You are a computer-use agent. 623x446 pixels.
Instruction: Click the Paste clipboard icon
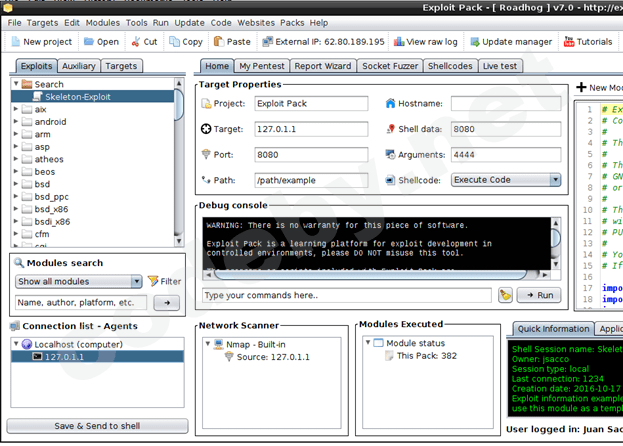(x=217, y=42)
